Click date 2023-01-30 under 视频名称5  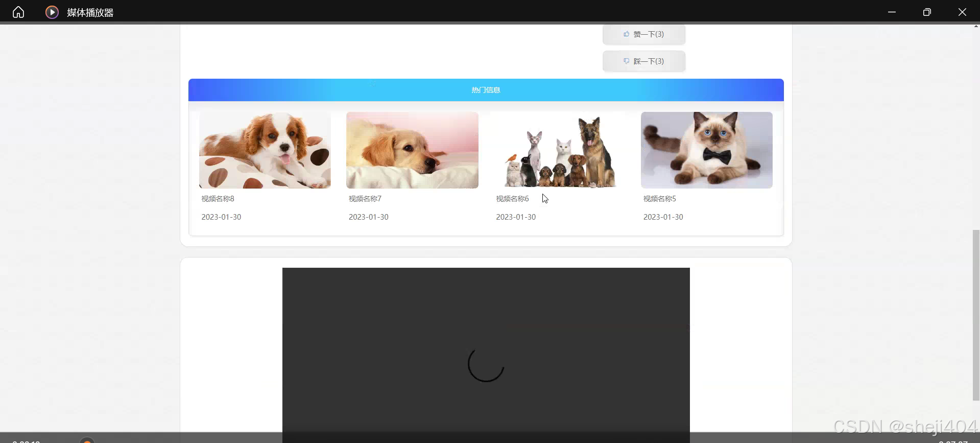(663, 217)
